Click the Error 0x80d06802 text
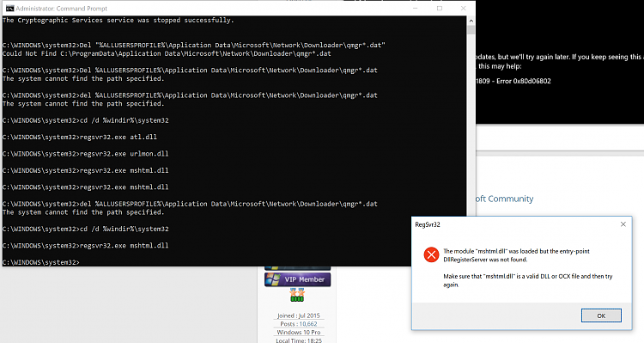644x343 pixels. click(x=524, y=81)
